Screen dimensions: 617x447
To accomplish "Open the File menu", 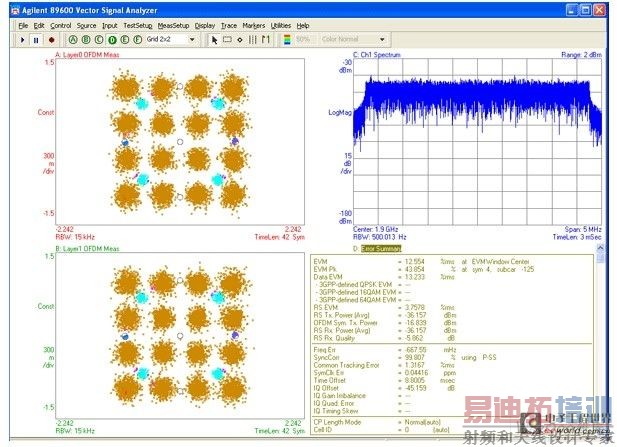I will [23, 26].
